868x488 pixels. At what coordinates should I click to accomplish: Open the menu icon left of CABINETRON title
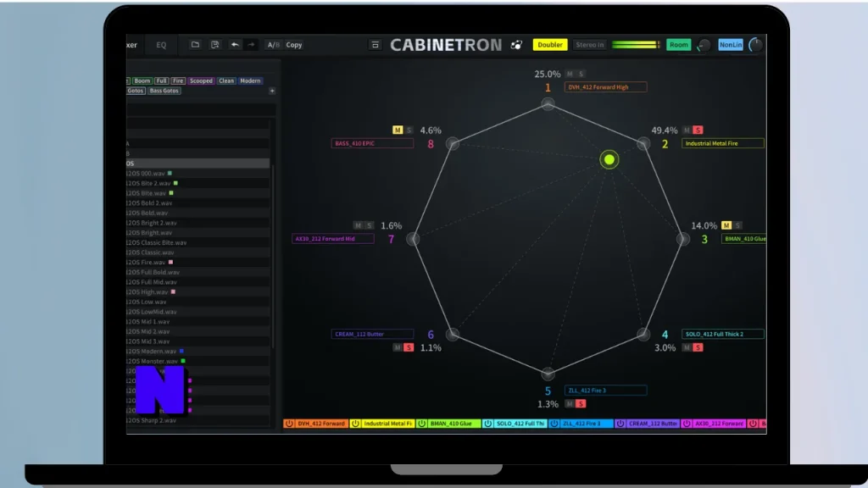tap(375, 45)
